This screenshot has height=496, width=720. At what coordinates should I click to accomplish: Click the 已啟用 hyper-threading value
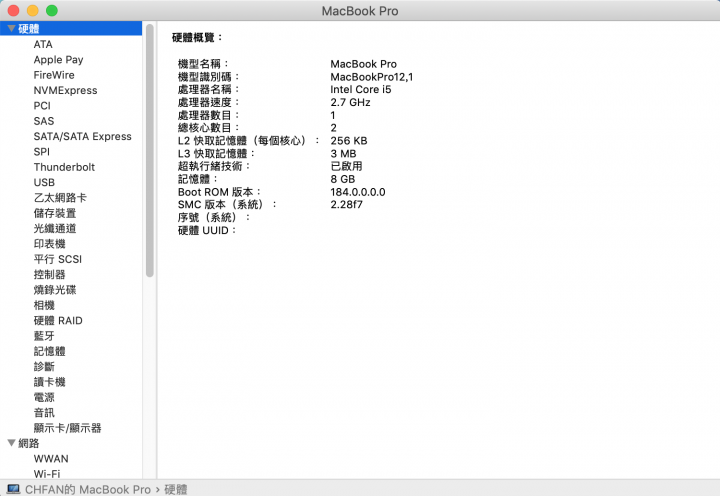coord(346,166)
